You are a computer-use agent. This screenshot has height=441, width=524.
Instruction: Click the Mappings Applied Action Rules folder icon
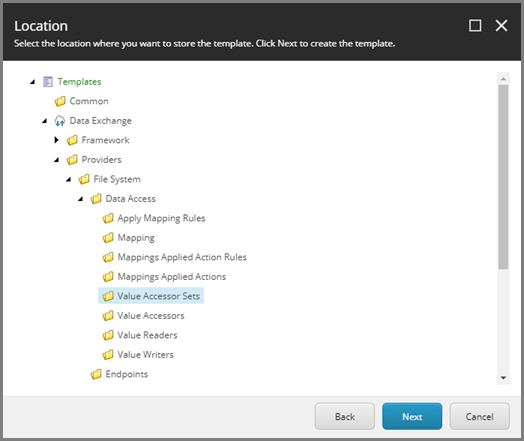click(x=108, y=257)
